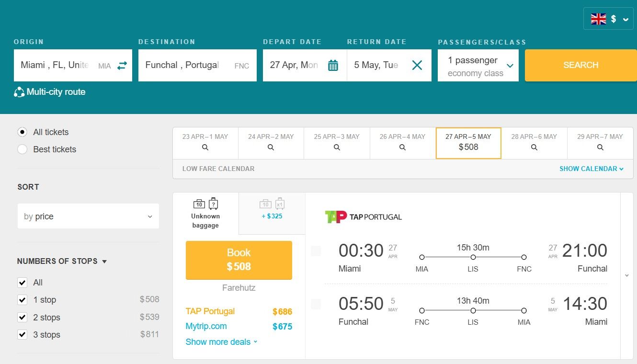Uncheck the 1 stop filter
637x364 pixels.
coord(22,300)
